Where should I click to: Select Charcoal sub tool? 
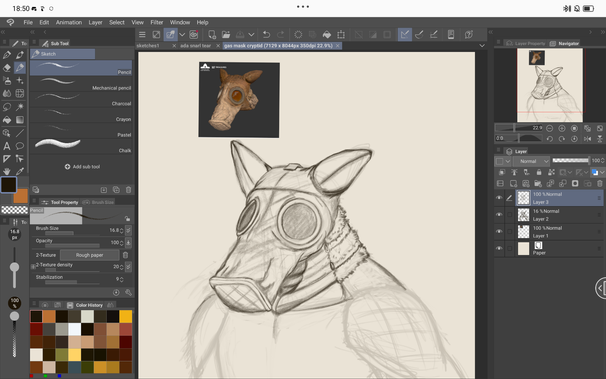(x=81, y=99)
